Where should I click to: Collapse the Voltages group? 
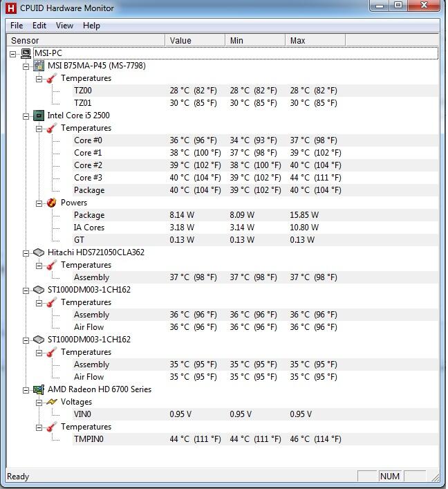tap(39, 403)
